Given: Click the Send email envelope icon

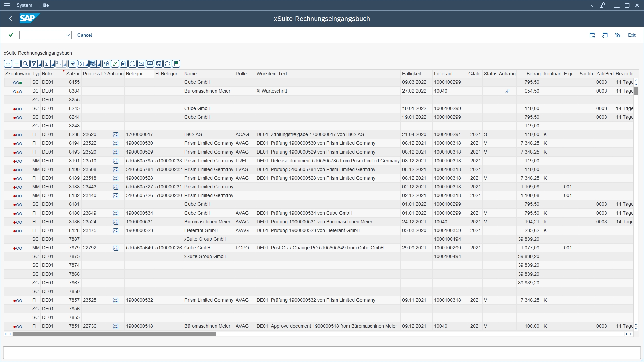Looking at the screenshot, I should click(x=141, y=64).
